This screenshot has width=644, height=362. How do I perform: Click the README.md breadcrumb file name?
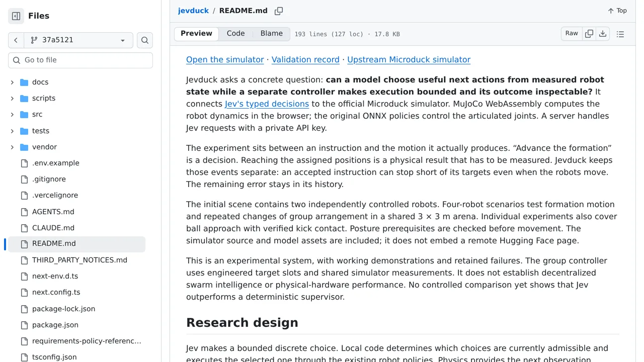tap(244, 11)
